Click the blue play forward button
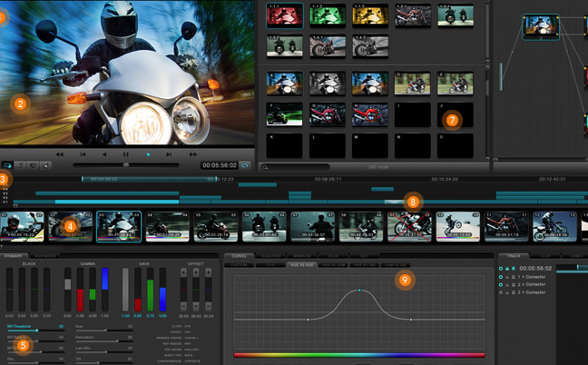Viewport: 588px width, 365px height. point(148,154)
